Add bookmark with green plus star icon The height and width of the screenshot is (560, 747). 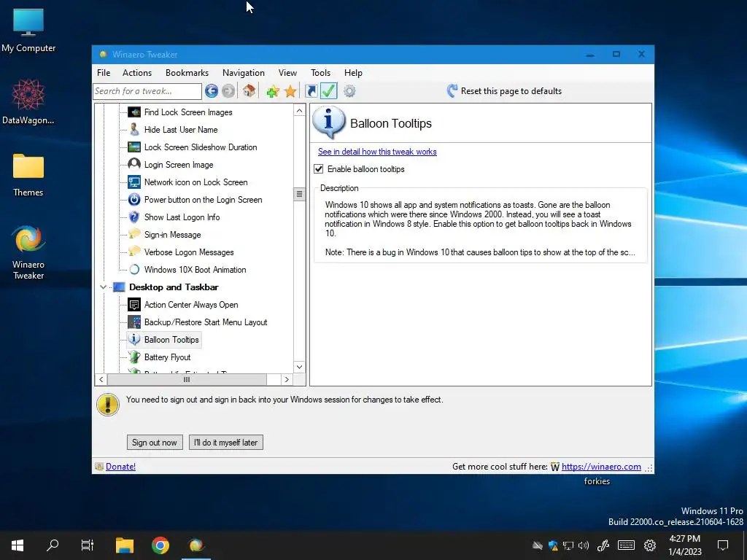[x=273, y=91]
